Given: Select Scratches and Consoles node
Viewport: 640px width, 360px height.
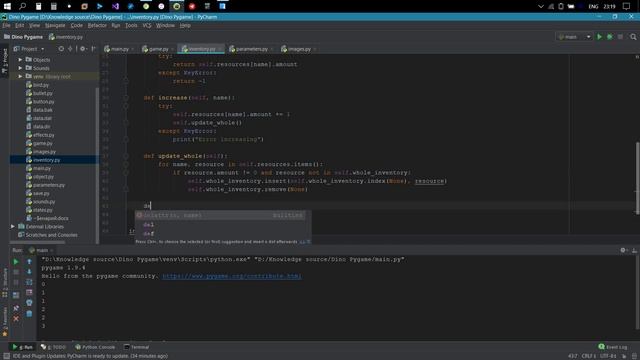Looking at the screenshot, I should [x=47, y=235].
